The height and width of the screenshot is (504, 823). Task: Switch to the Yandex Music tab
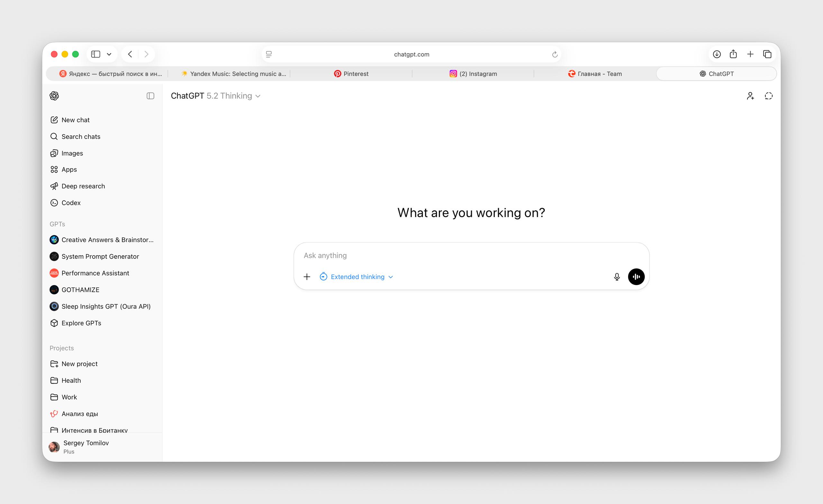(229, 74)
